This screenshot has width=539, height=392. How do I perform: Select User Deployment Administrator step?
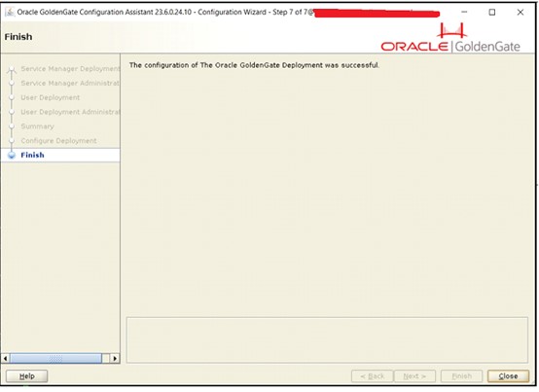[70, 112]
